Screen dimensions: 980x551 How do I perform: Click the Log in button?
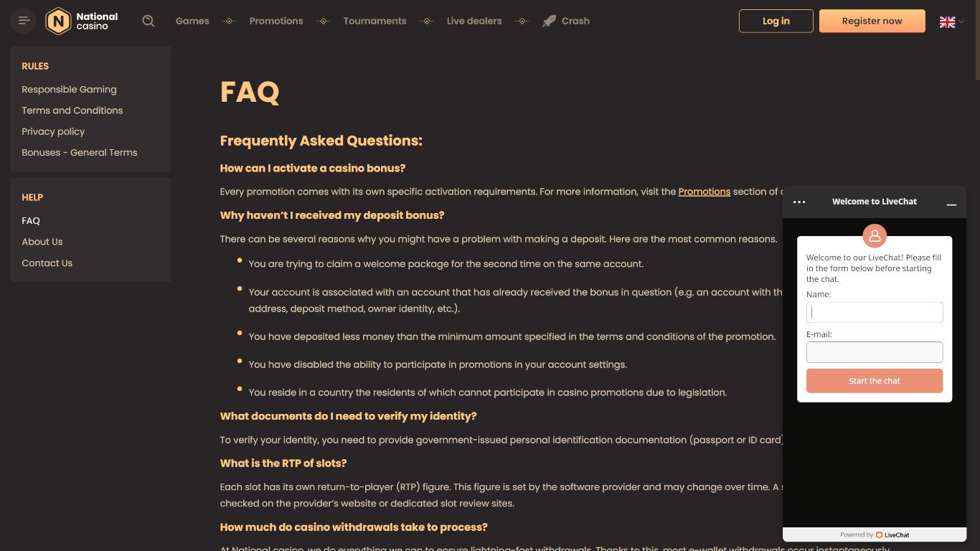pos(776,21)
